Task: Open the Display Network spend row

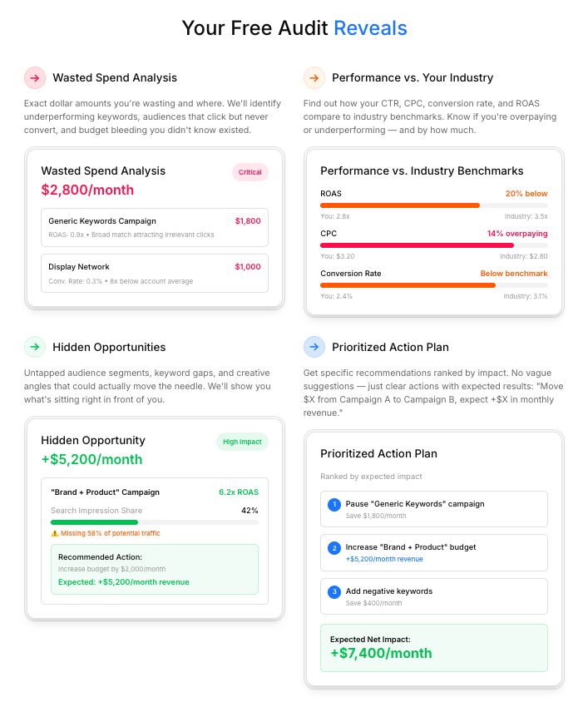Action: (x=155, y=274)
